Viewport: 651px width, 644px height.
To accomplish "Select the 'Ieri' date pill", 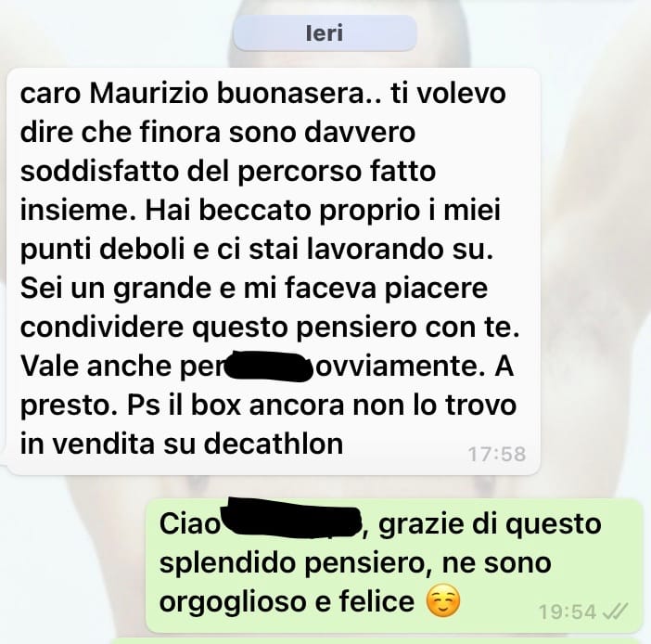I will pos(325,33).
